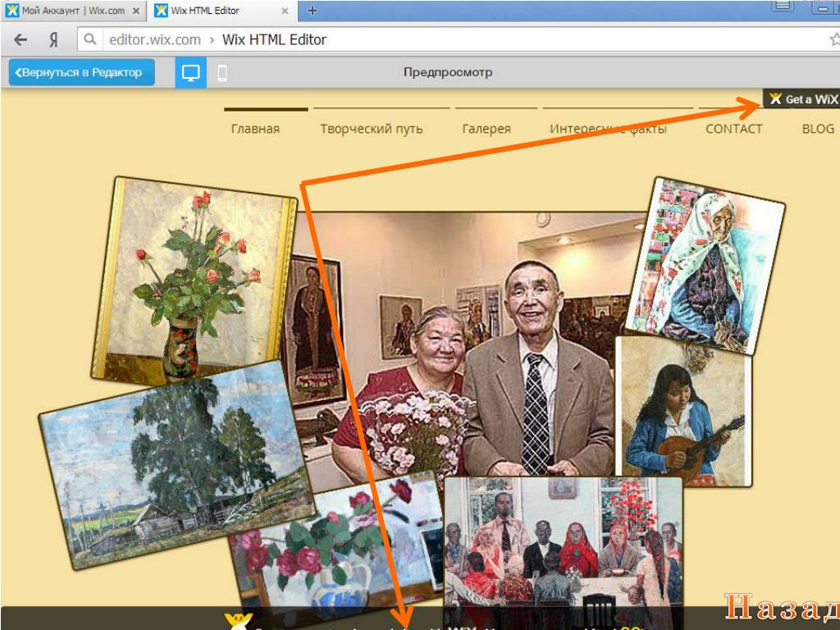
Task: Click the flowers in blue jug painting
Action: click(337, 546)
